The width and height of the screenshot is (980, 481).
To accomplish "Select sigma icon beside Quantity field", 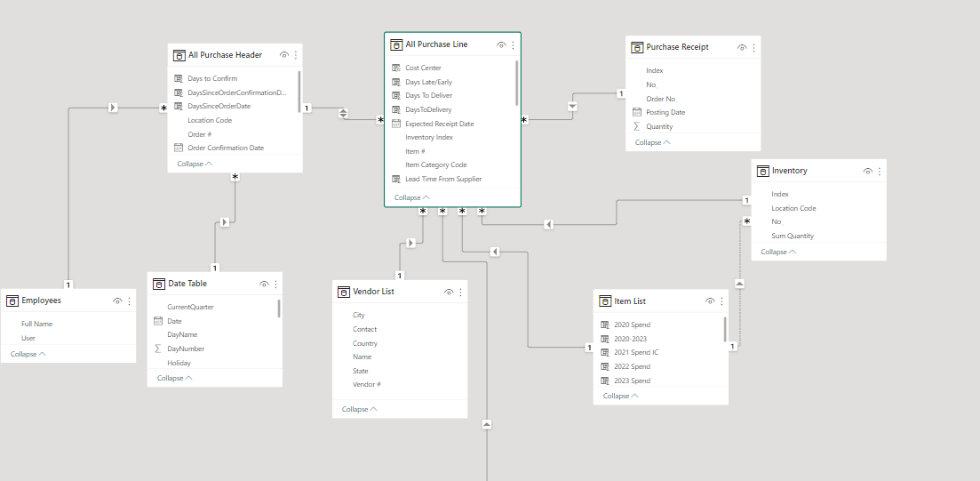I will pos(637,126).
